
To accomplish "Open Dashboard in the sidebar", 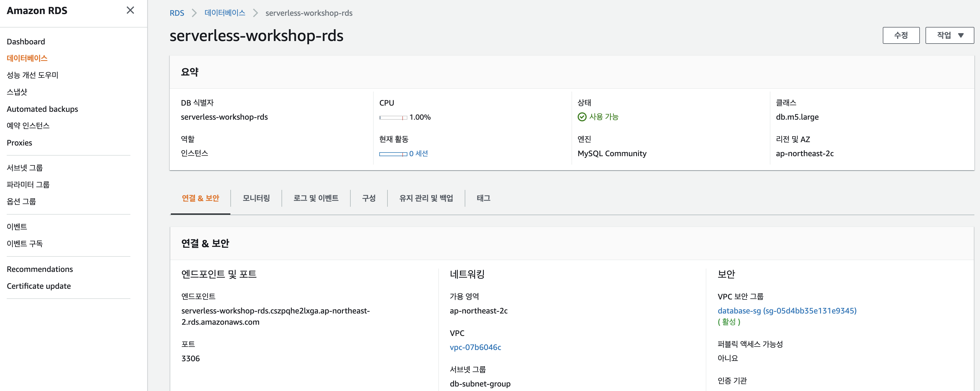I will 26,42.
